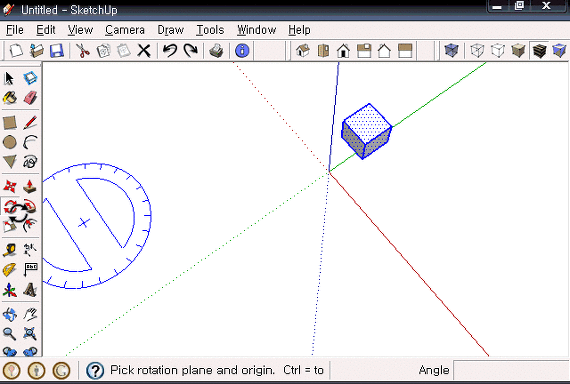
Task: Switch to Back view house outline icon
Action: click(384, 51)
